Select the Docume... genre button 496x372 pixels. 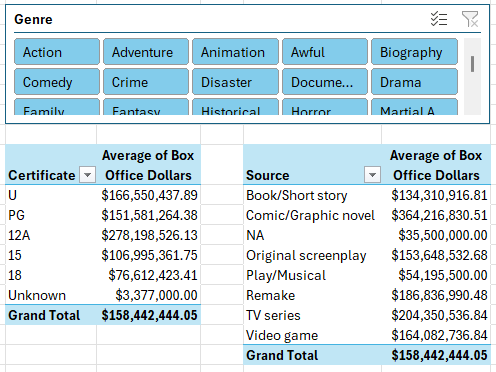(325, 82)
